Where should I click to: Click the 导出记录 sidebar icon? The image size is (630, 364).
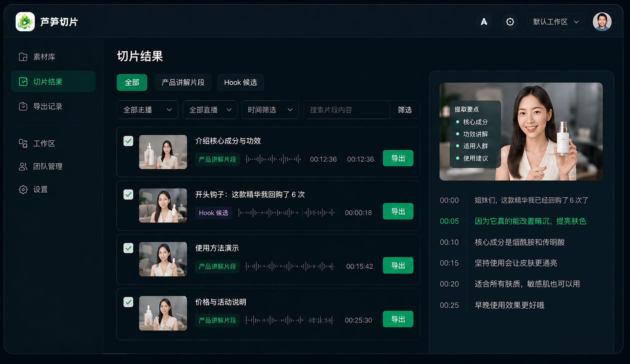click(x=23, y=106)
